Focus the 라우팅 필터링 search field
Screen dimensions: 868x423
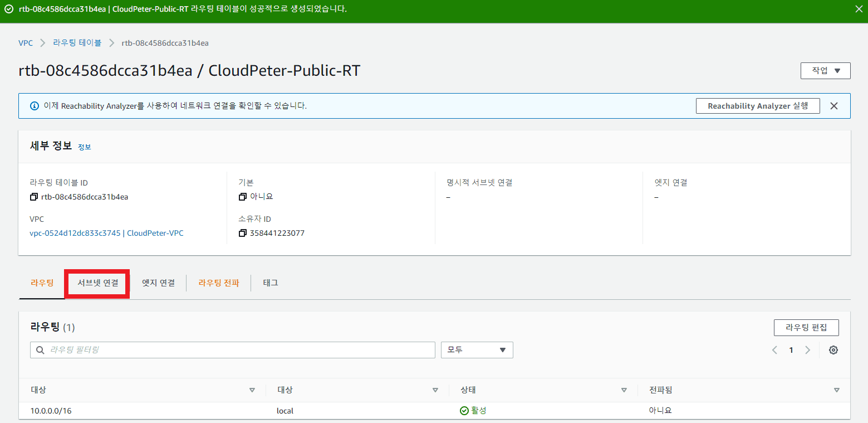click(x=233, y=350)
